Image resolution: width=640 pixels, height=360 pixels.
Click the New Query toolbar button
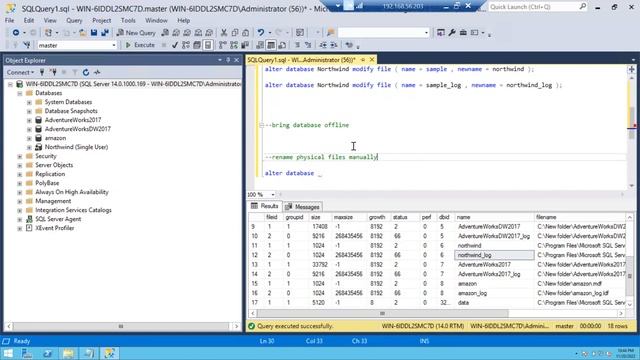pyautogui.click(x=136, y=33)
